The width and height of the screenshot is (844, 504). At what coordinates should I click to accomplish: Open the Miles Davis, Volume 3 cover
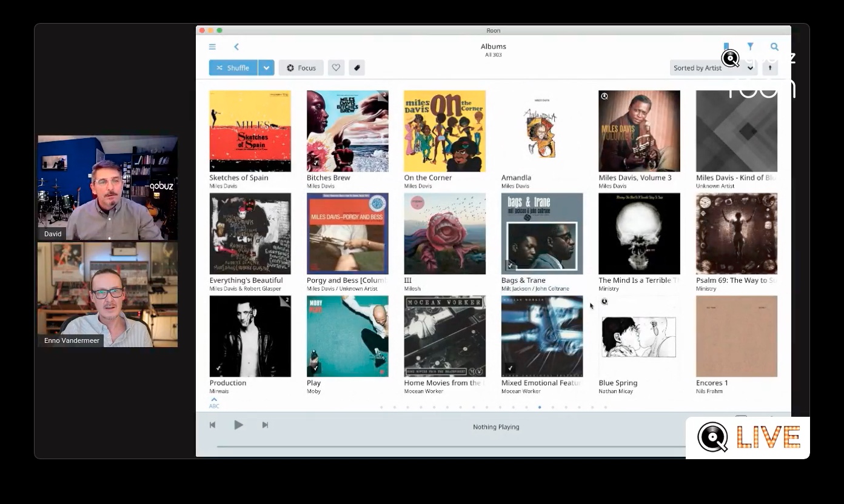coord(639,131)
